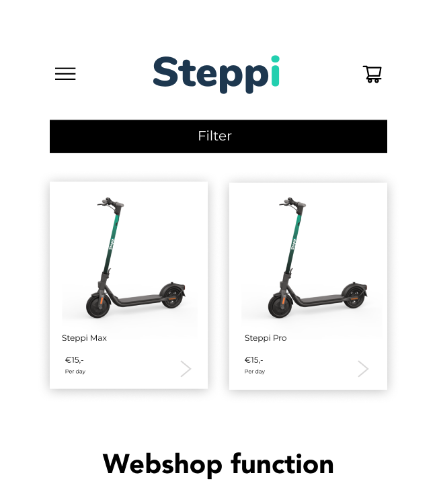The width and height of the screenshot is (437, 504).
Task: Click the teal letter i in logo
Action: coord(275,71)
